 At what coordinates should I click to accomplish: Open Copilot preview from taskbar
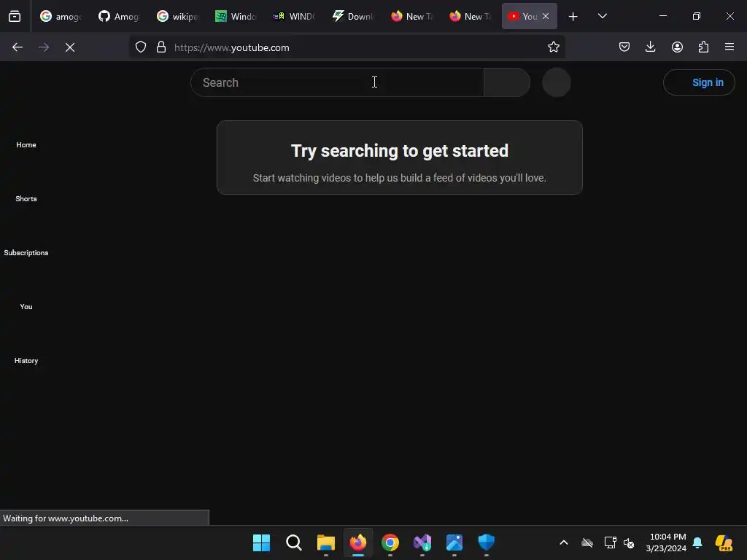[724, 542]
